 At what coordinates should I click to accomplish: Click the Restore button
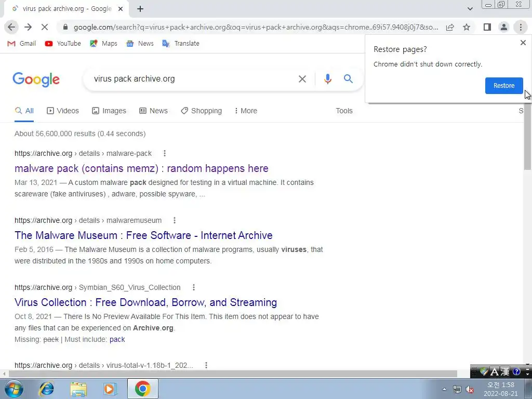click(x=504, y=86)
